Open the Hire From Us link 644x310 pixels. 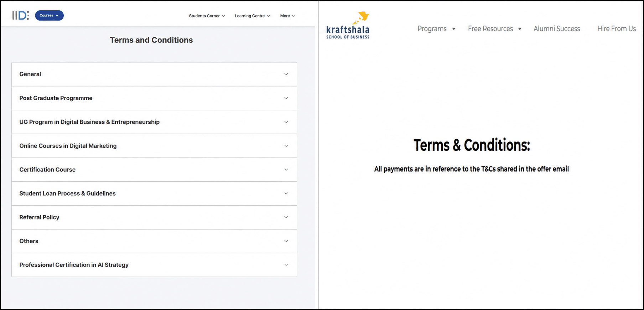pos(617,29)
